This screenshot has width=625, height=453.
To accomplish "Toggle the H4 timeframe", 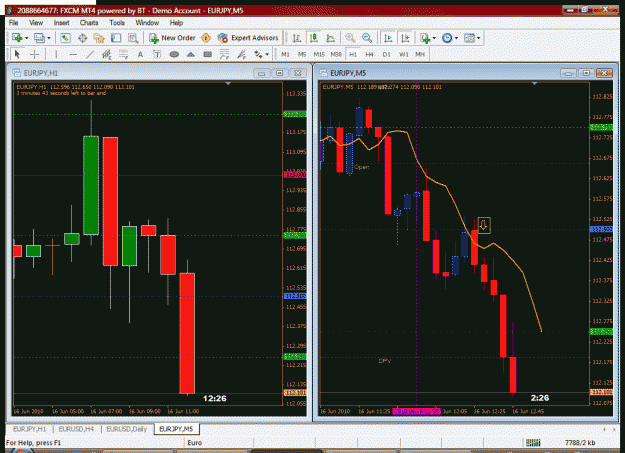I will [369, 54].
